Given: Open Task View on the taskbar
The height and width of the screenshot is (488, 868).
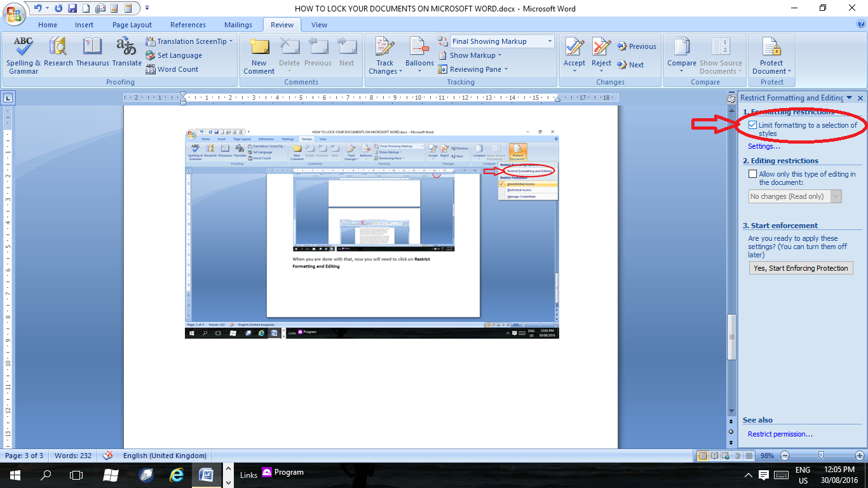Looking at the screenshot, I should (x=76, y=475).
